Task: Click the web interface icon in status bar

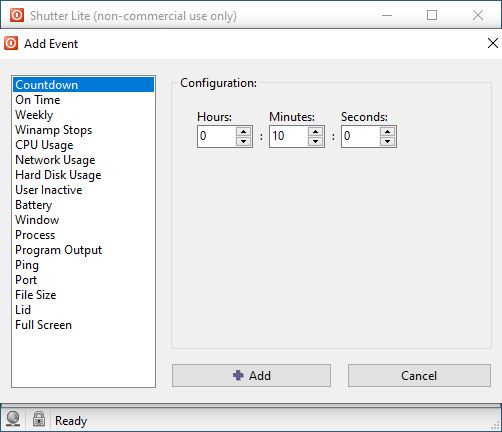Action: [x=13, y=419]
